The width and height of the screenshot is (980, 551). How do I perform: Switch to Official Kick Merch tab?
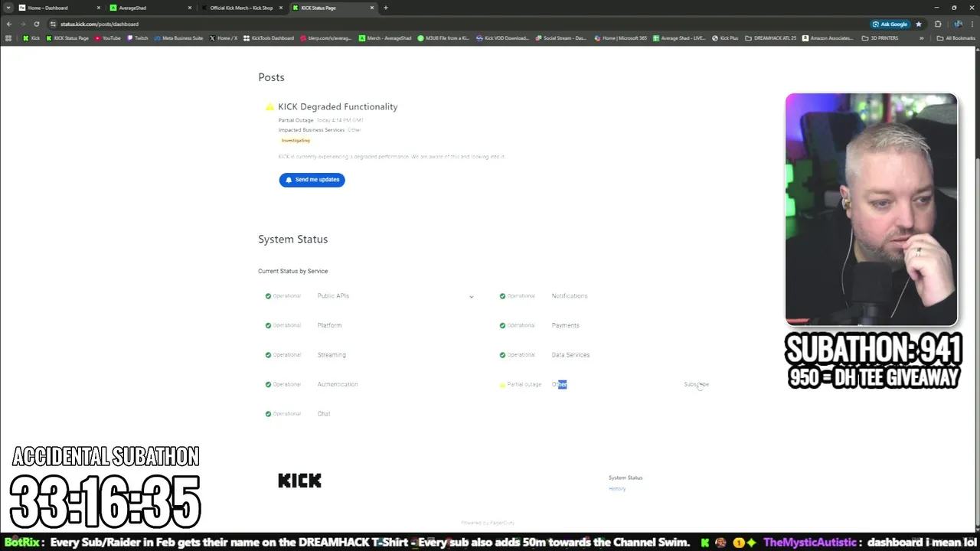(x=241, y=8)
